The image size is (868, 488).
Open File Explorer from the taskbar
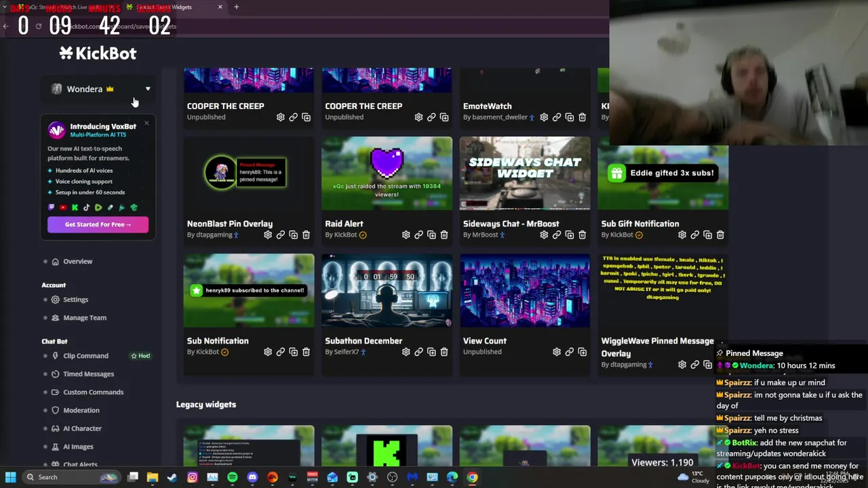coord(153,477)
